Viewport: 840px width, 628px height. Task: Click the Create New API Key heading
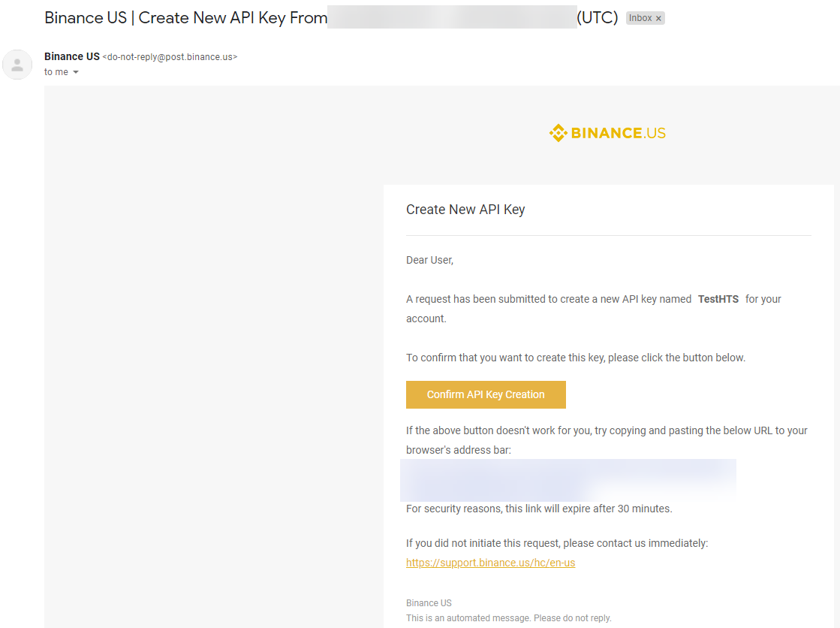(465, 210)
